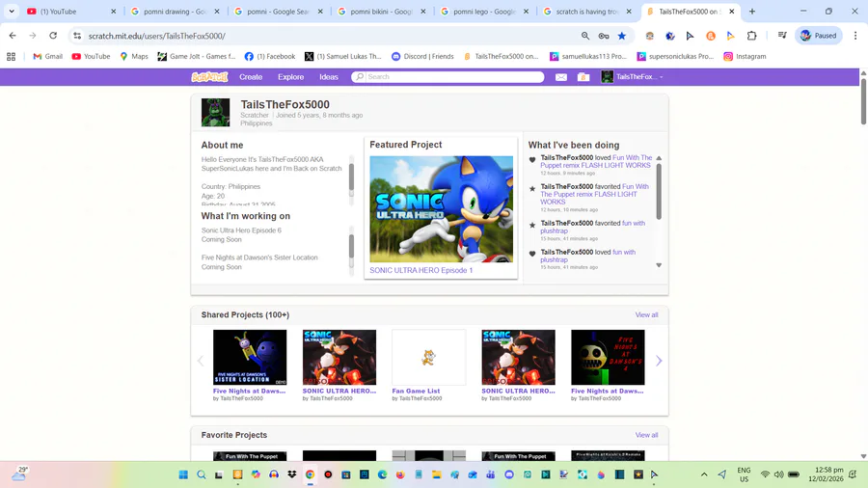Open the password key icon in address bar
Image resolution: width=868 pixels, height=488 pixels.
click(604, 36)
